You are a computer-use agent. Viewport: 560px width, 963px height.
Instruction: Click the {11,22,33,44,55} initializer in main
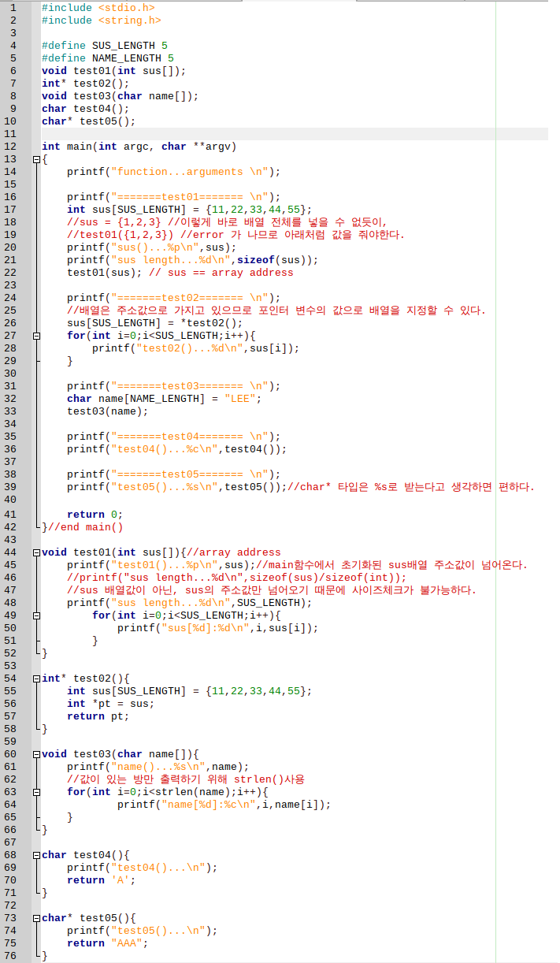[256, 210]
